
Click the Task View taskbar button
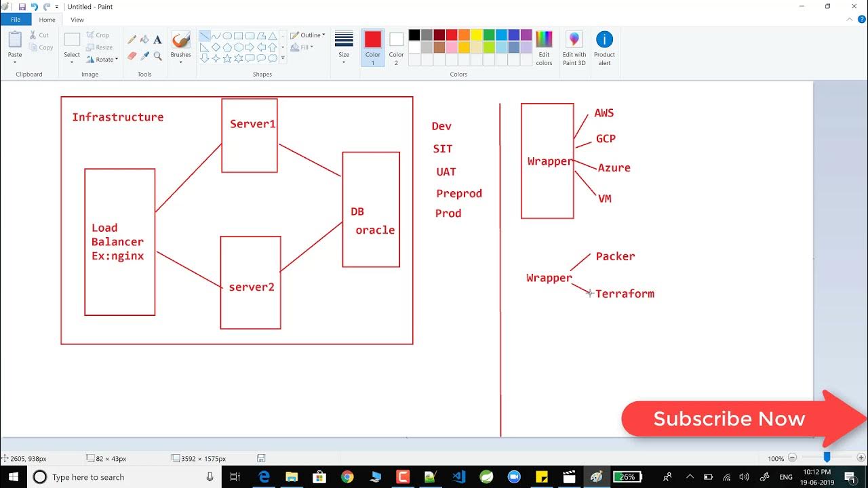[x=235, y=477]
